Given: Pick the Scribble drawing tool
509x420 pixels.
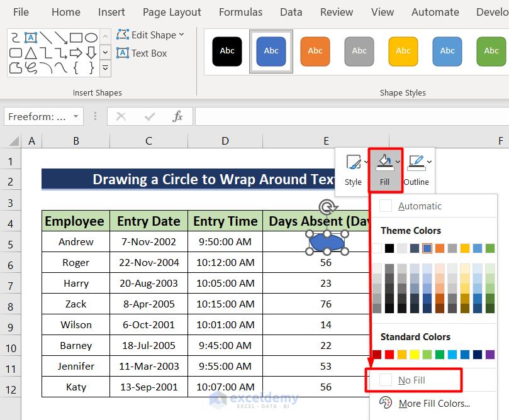Looking at the screenshot, I should (x=30, y=67).
